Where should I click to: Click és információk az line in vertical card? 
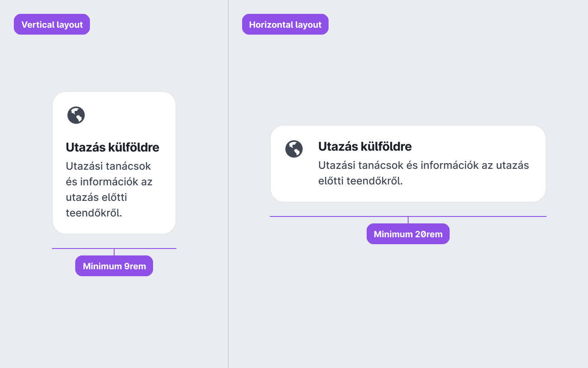click(x=109, y=181)
